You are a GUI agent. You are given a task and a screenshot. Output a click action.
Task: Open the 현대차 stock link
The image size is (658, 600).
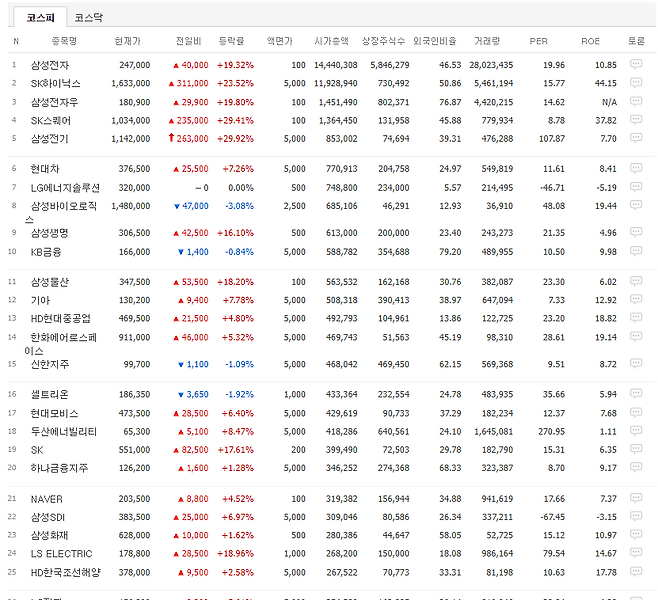(x=45, y=169)
